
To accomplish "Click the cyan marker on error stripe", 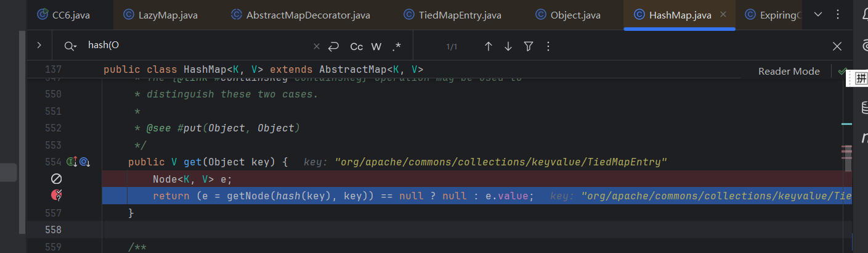I will [x=846, y=125].
